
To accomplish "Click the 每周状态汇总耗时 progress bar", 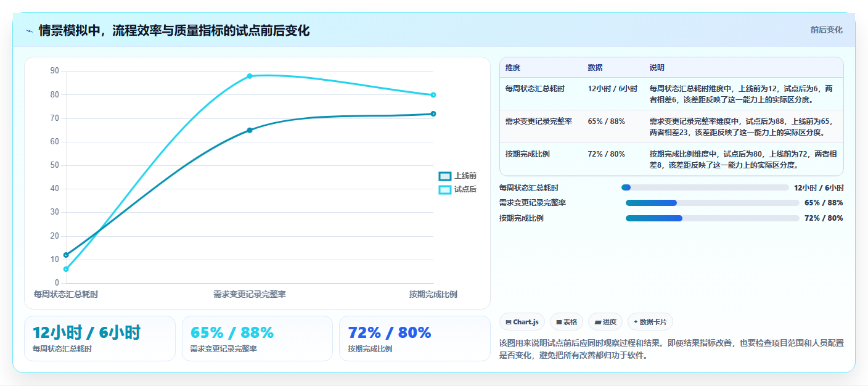I will [705, 187].
